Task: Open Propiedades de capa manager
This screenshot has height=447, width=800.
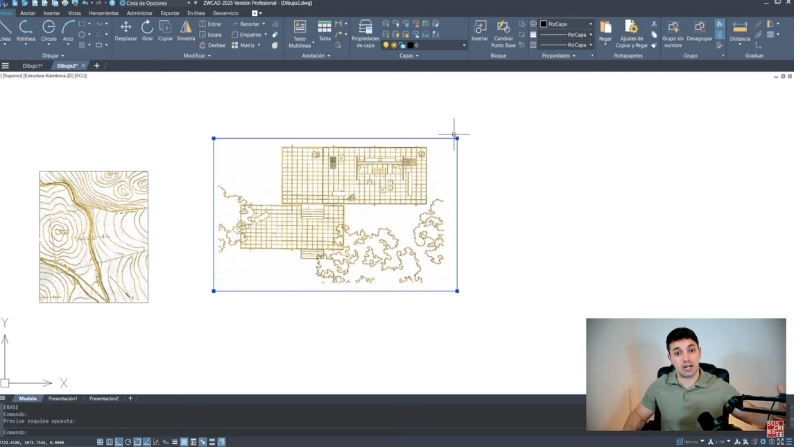Action: click(365, 32)
